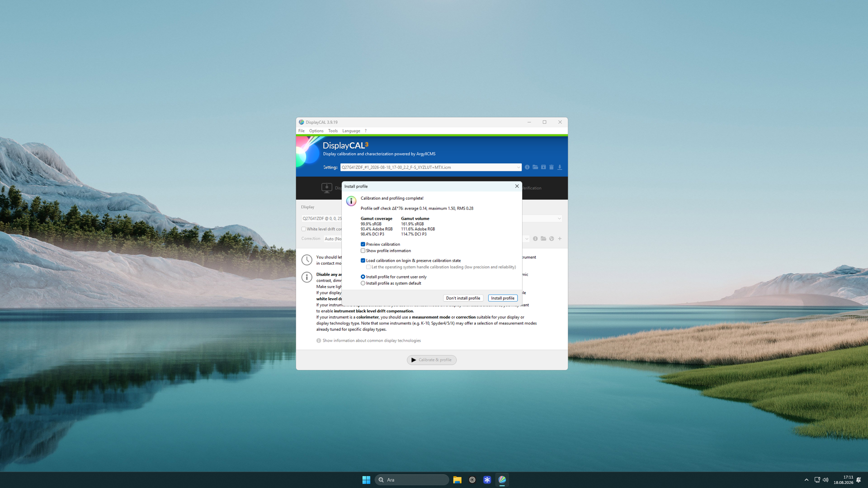This screenshot has height=488, width=868.
Task: Click the install profile download arrow icon
Action: point(560,167)
